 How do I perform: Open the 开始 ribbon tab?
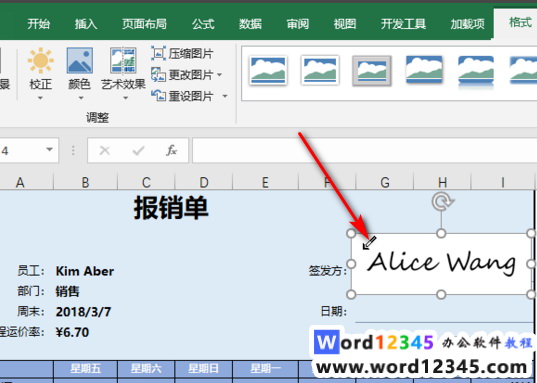point(38,24)
